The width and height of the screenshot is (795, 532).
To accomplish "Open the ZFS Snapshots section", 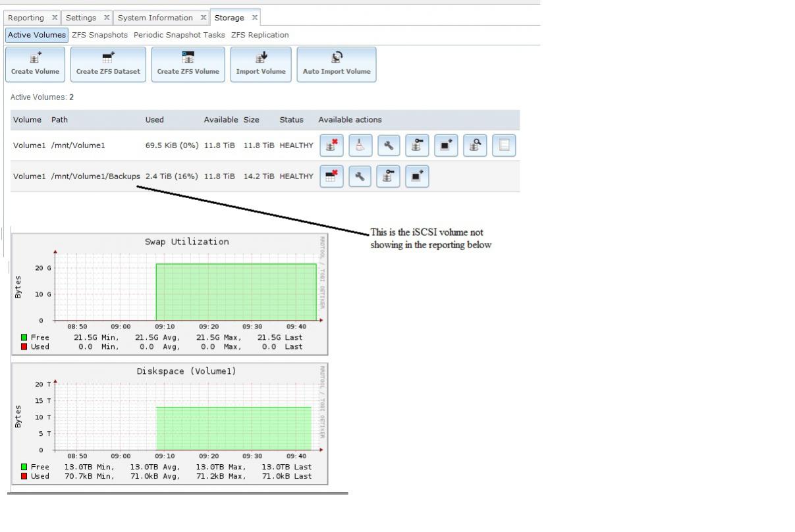I will [x=99, y=35].
